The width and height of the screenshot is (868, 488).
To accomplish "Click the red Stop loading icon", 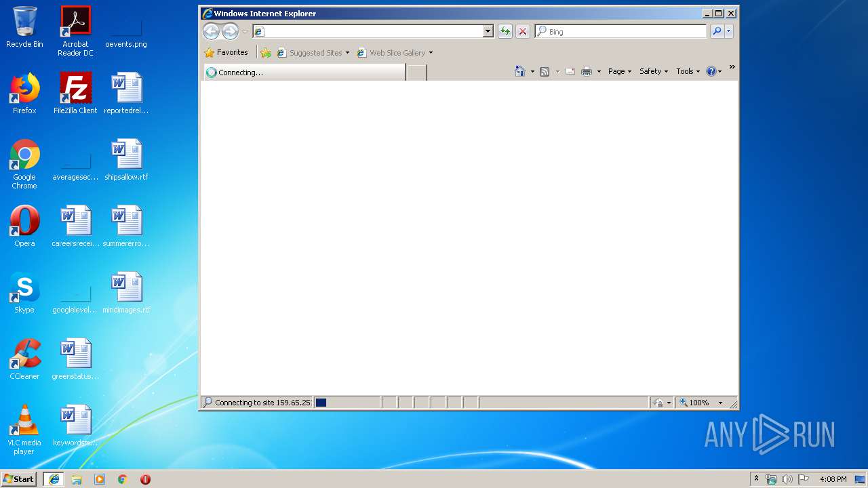I will (x=522, y=31).
